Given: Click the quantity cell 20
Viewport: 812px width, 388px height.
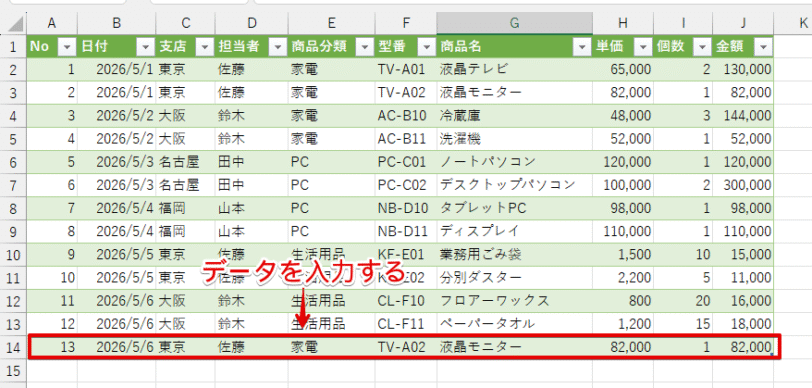Looking at the screenshot, I should 683,300.
